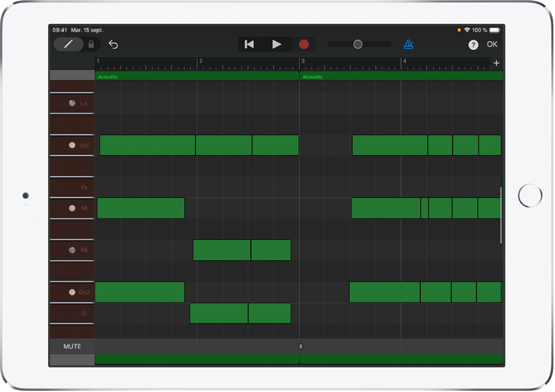Viewport: 555px width, 392px height.
Task: Select the first Mi note in bar 1
Action: [x=140, y=208]
